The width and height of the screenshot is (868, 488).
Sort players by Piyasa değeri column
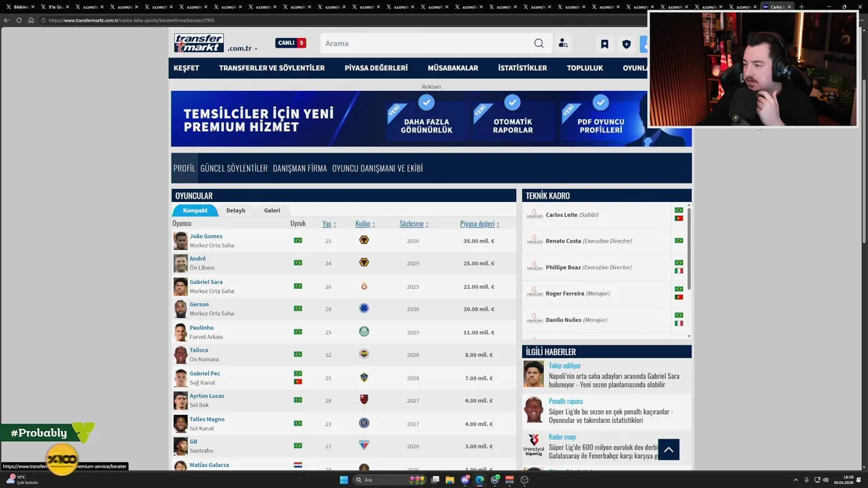[479, 224]
